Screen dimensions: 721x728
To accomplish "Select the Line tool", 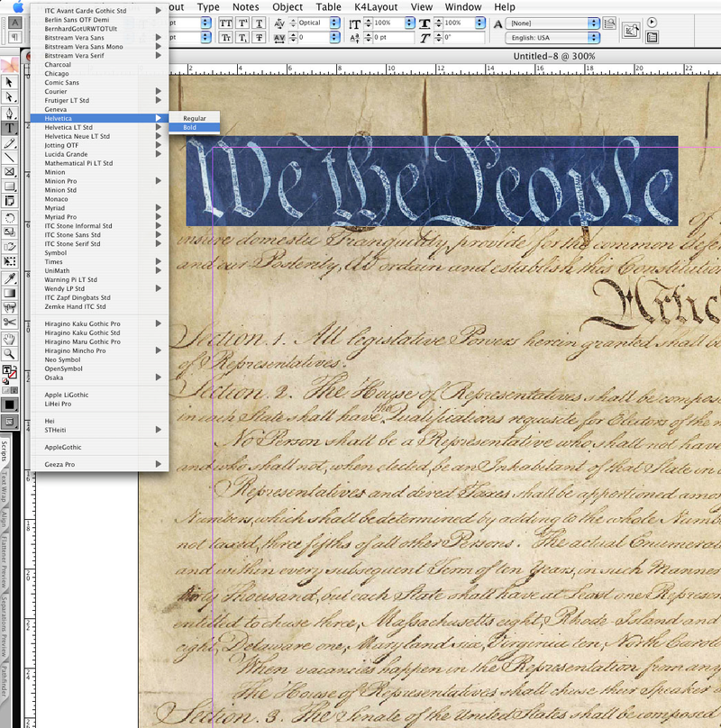I will click(9, 158).
